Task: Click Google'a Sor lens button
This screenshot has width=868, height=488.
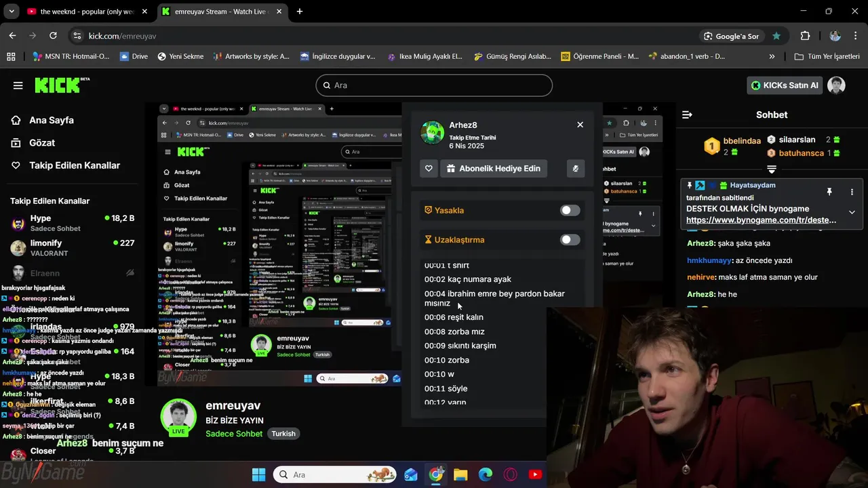Action: (731, 36)
